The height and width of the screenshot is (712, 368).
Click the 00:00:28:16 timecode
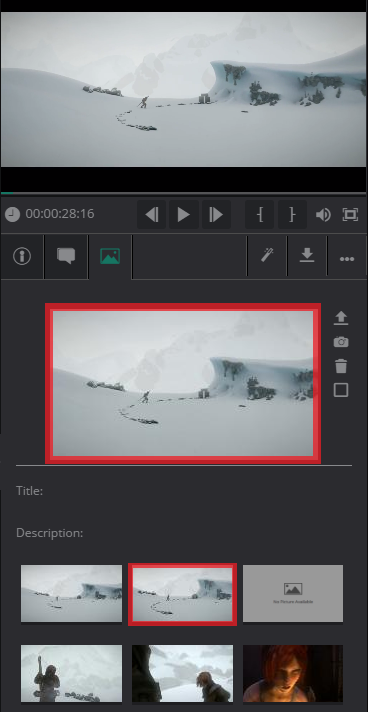tap(60, 214)
